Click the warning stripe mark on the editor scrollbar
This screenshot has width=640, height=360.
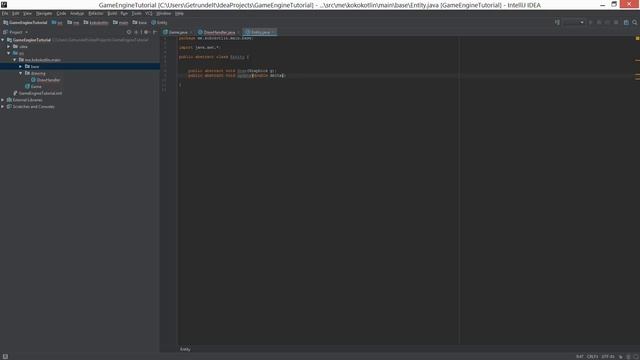[637, 60]
